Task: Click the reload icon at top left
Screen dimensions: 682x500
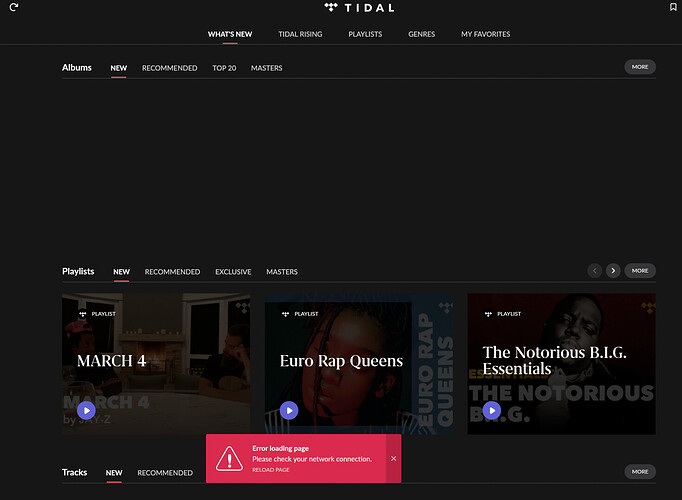Action: (x=14, y=7)
